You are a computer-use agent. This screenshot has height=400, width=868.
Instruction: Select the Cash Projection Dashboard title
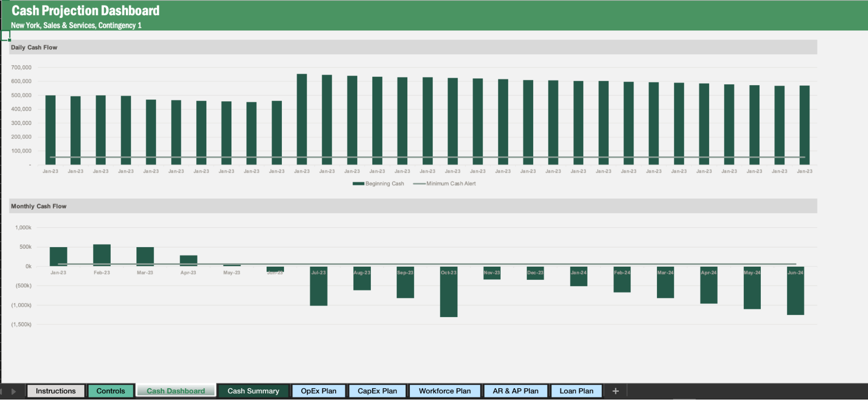[x=85, y=10]
